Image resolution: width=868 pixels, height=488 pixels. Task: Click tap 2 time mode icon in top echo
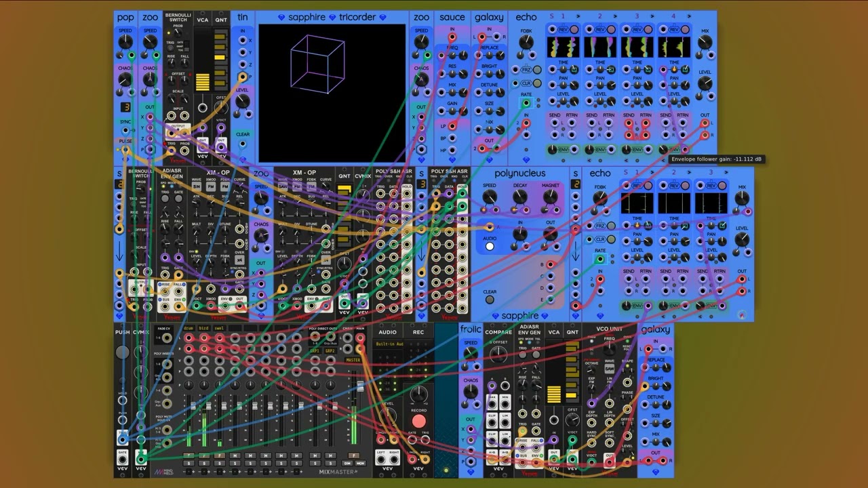611,69
